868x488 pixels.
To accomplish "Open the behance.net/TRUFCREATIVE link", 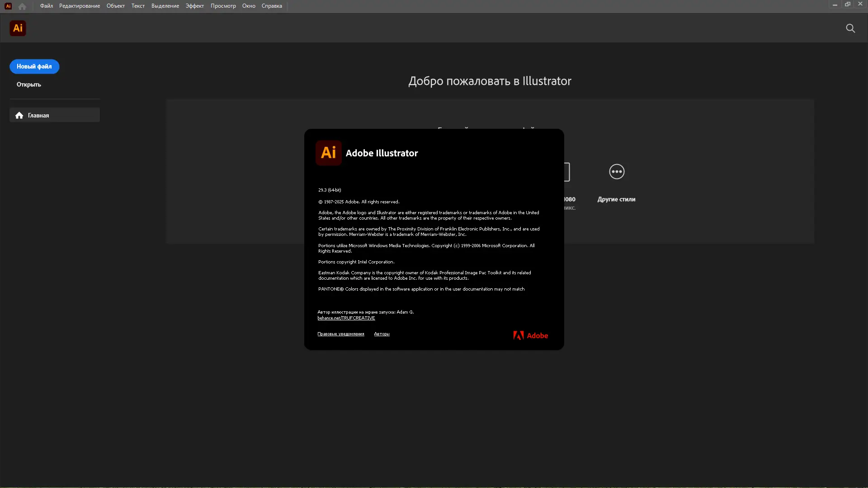I will pos(346,318).
